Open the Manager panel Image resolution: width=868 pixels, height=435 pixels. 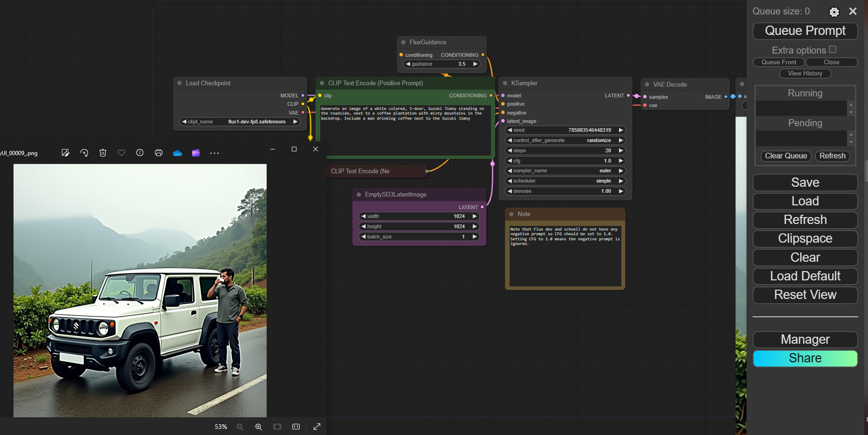click(x=805, y=340)
